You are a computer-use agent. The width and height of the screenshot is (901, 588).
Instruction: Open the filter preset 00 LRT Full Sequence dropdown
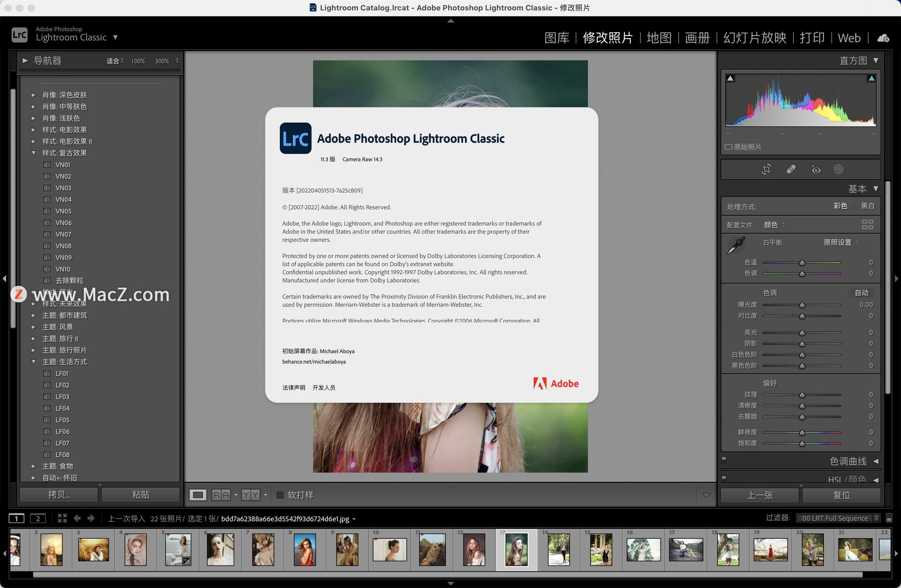coord(838,518)
